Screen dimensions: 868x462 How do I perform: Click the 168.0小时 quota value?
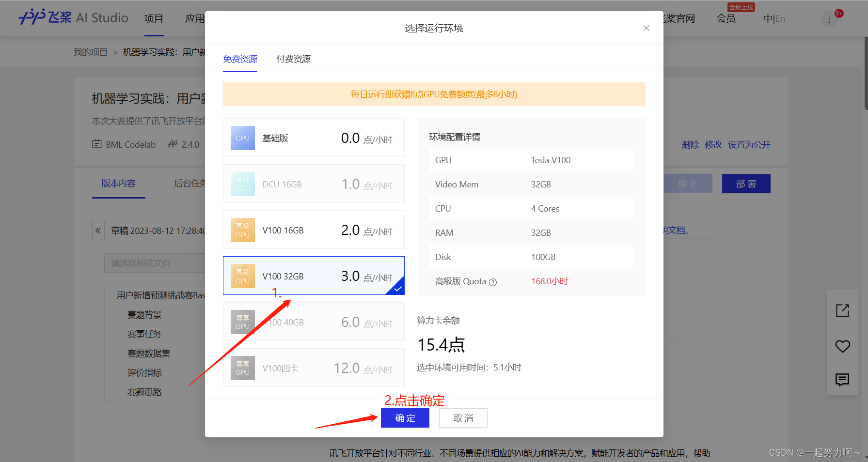point(550,281)
